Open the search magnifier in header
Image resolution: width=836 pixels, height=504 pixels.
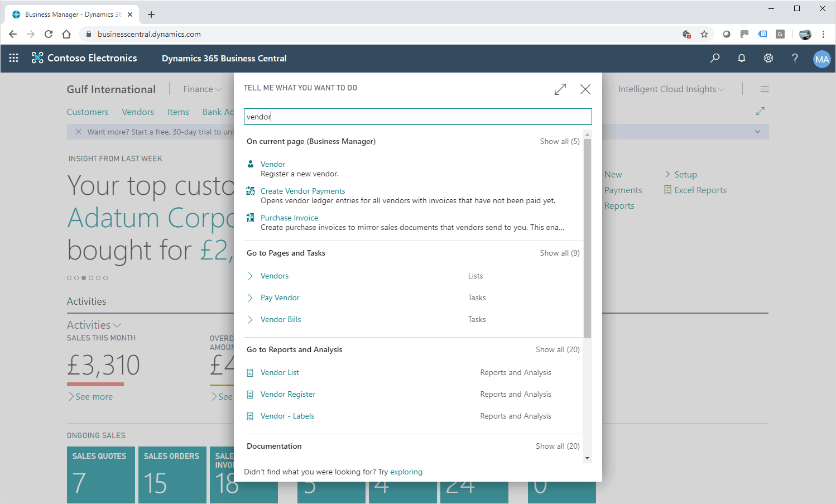pyautogui.click(x=715, y=58)
